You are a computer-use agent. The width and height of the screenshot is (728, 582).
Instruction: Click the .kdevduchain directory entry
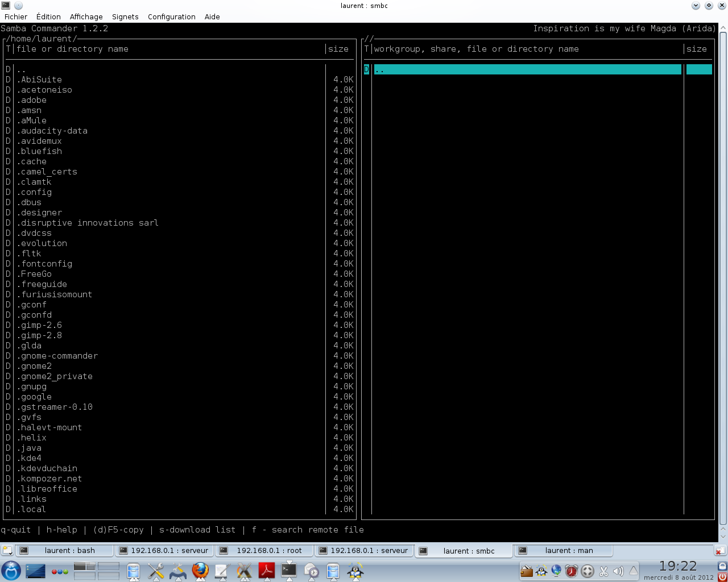180,468
